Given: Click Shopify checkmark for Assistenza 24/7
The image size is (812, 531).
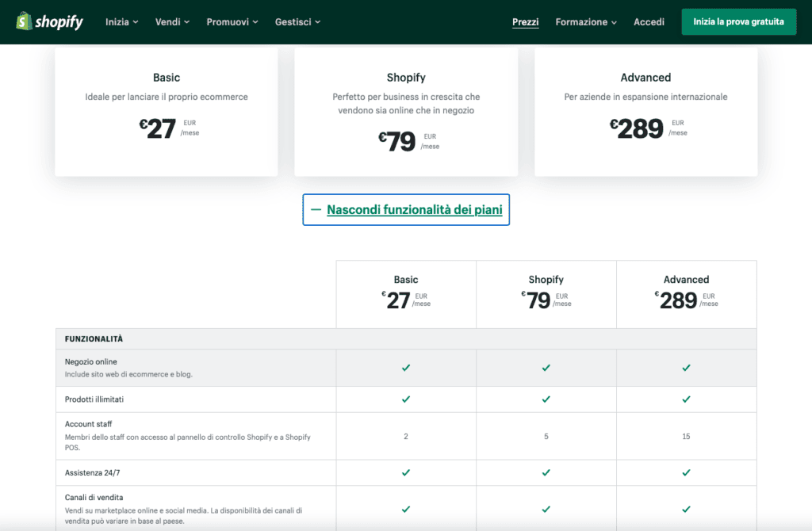Looking at the screenshot, I should 546,472.
